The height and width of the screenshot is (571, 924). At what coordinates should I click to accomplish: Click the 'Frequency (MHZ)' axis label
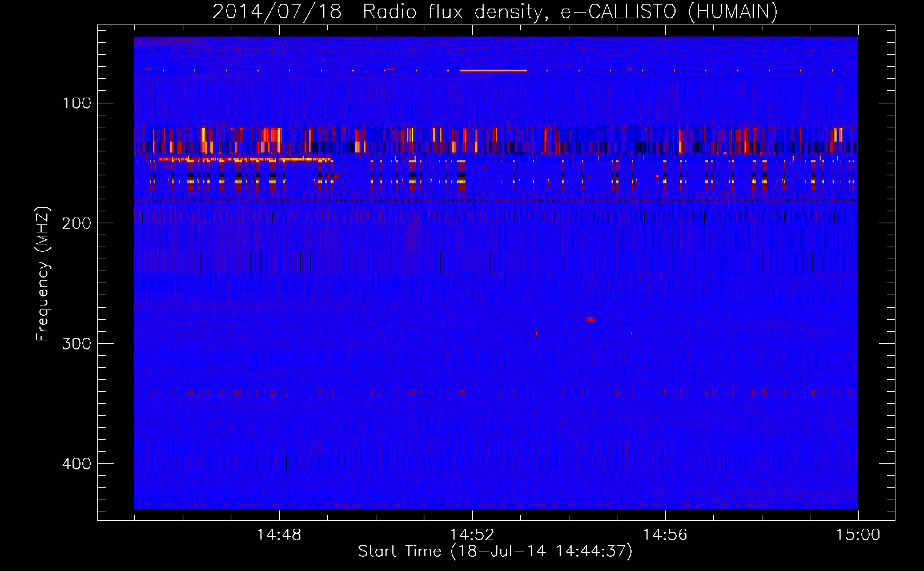(43, 274)
